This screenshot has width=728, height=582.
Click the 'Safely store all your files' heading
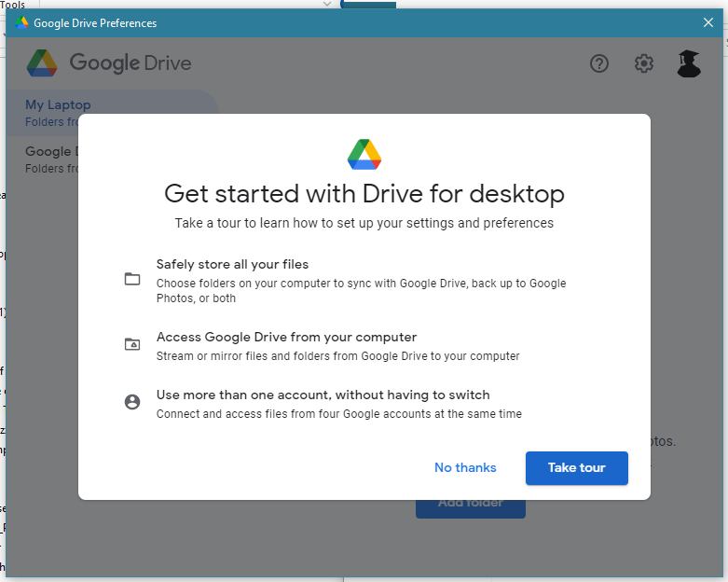[x=232, y=264]
